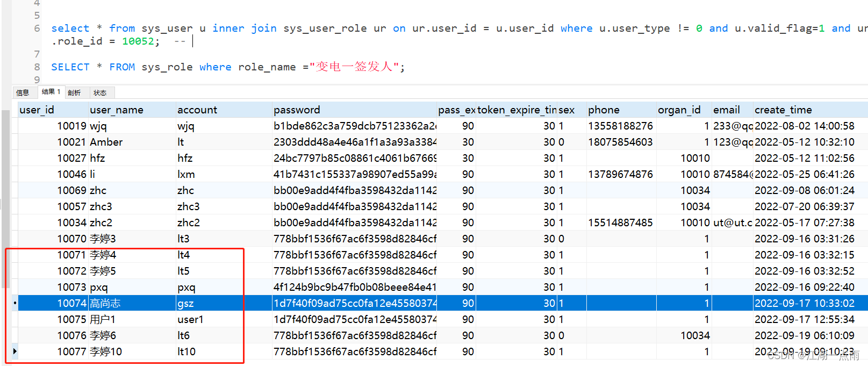
Task: Select phone cell 18075854603
Action: click(x=621, y=142)
